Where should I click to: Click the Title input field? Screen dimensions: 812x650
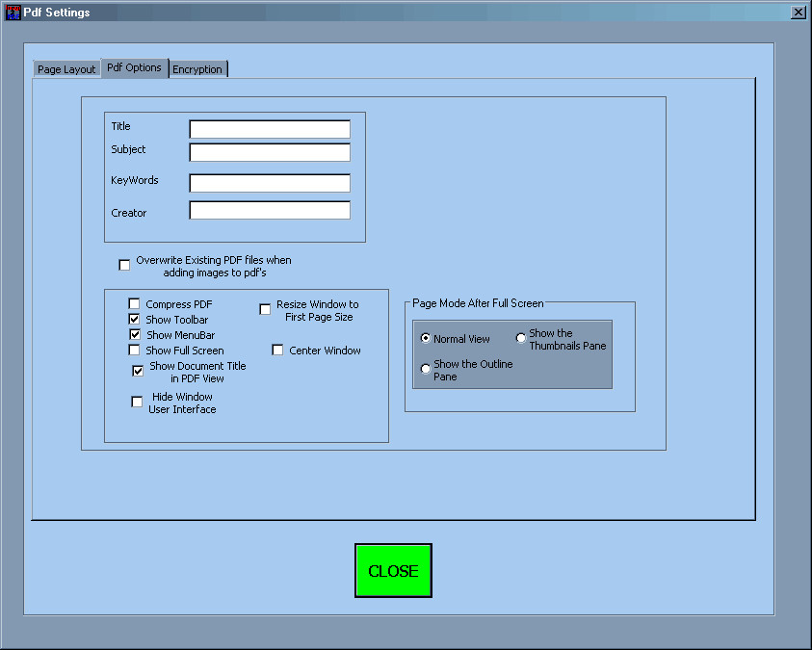[x=270, y=129]
